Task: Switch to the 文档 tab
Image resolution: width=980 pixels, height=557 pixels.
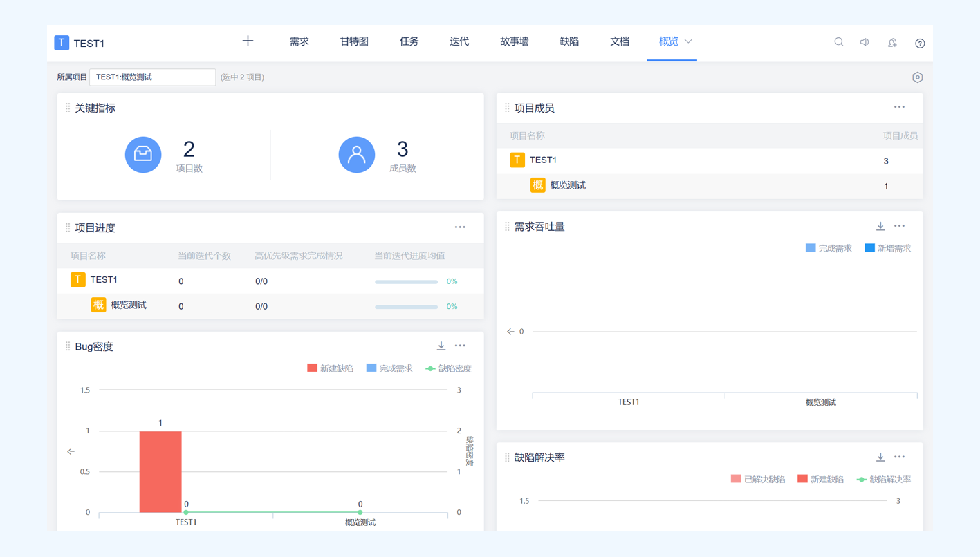Action: tap(620, 41)
